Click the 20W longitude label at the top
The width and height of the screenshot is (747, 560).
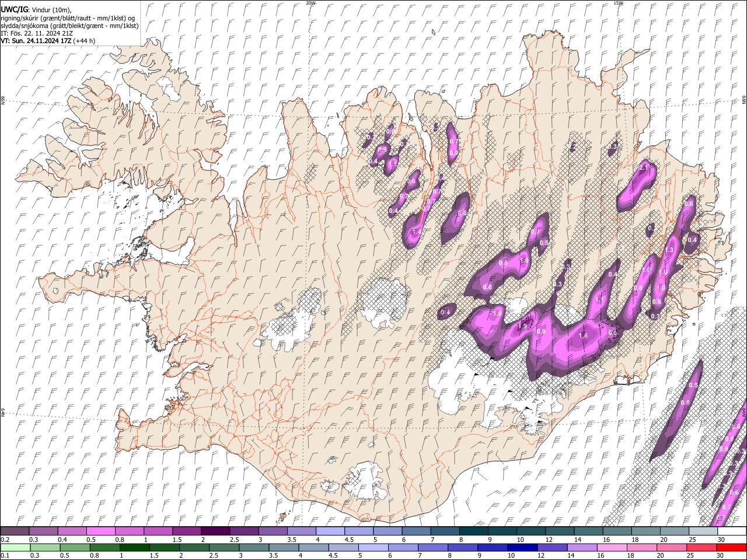[x=310, y=3]
